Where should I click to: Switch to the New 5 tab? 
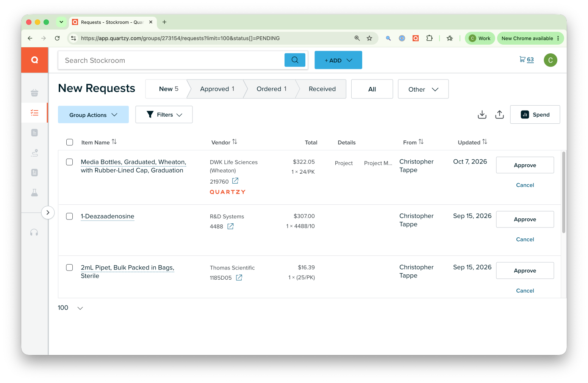coord(169,89)
